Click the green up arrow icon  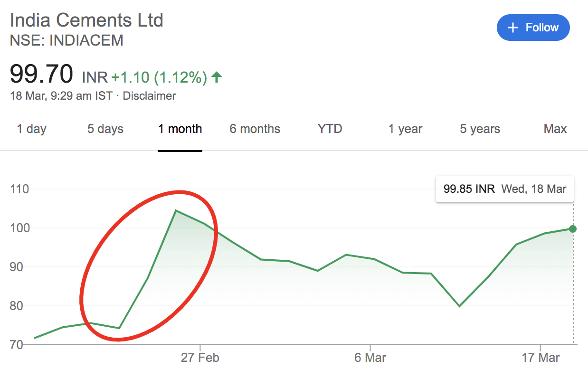pos(217,77)
